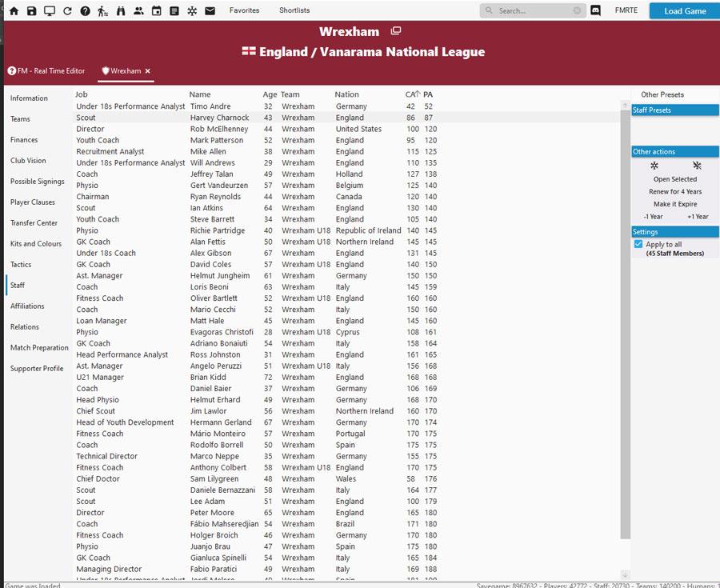This screenshot has height=588, width=720.
Task: Switch to the FM - Real Time Editor tab
Action: click(x=46, y=70)
